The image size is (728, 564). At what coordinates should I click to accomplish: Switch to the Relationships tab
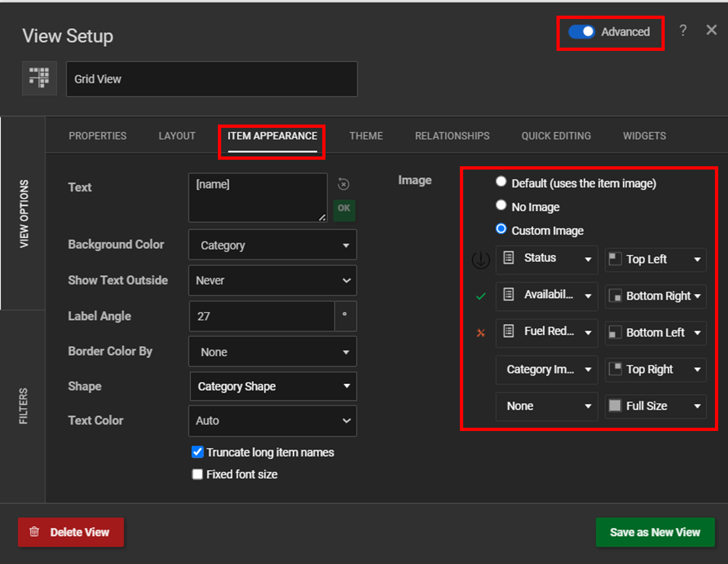452,136
